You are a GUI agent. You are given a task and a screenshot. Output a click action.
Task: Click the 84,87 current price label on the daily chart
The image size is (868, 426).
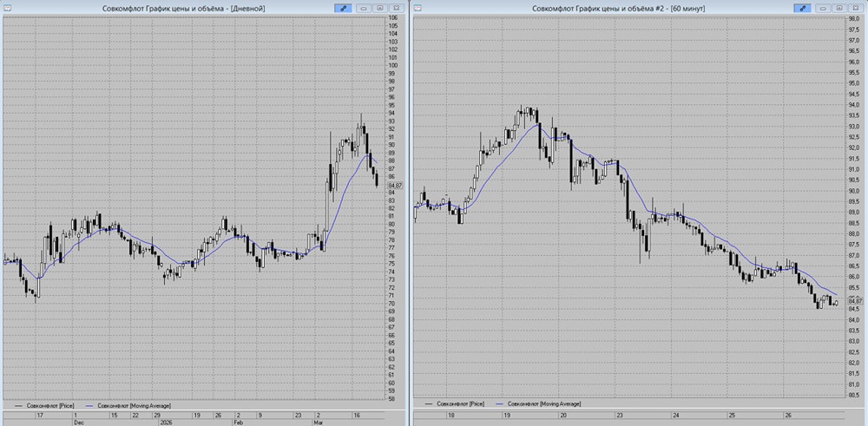tap(396, 186)
